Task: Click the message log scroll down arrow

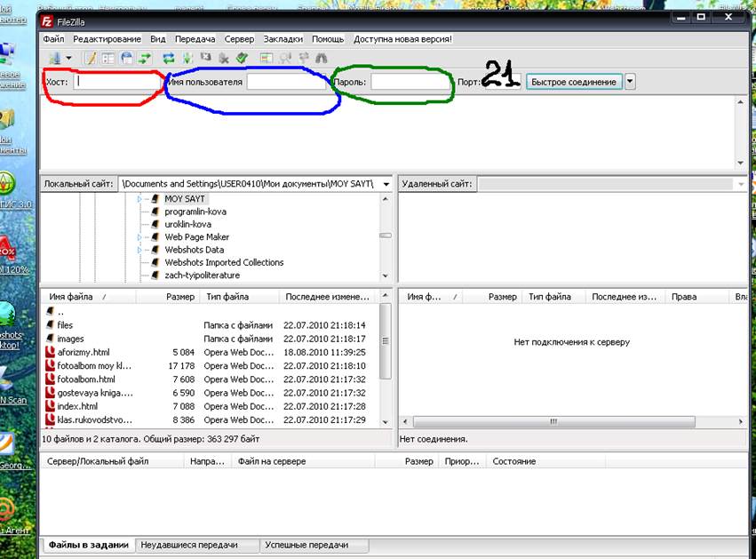Action: click(741, 164)
